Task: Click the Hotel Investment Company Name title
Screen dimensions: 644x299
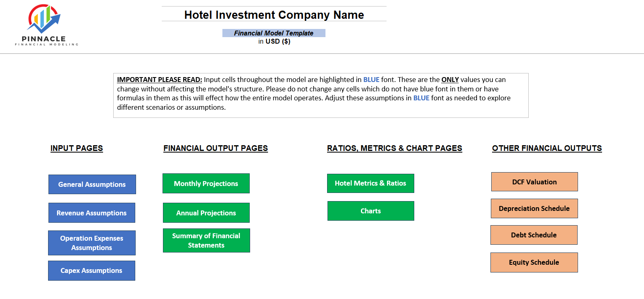Action: [274, 15]
